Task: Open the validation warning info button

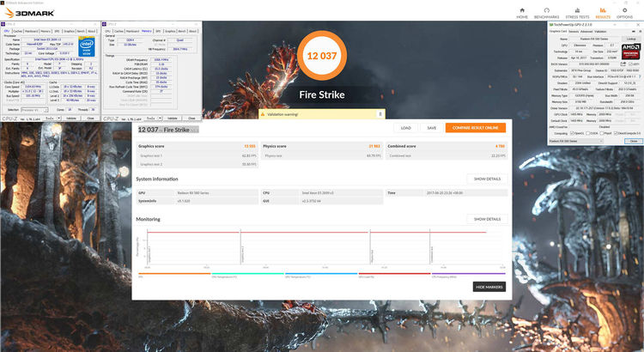Action: 380,114
